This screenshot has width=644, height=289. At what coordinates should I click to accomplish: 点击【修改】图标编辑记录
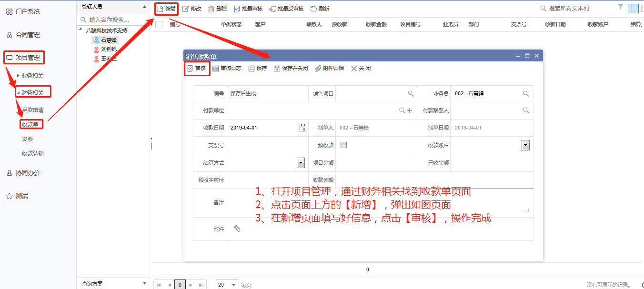pyautogui.click(x=191, y=8)
